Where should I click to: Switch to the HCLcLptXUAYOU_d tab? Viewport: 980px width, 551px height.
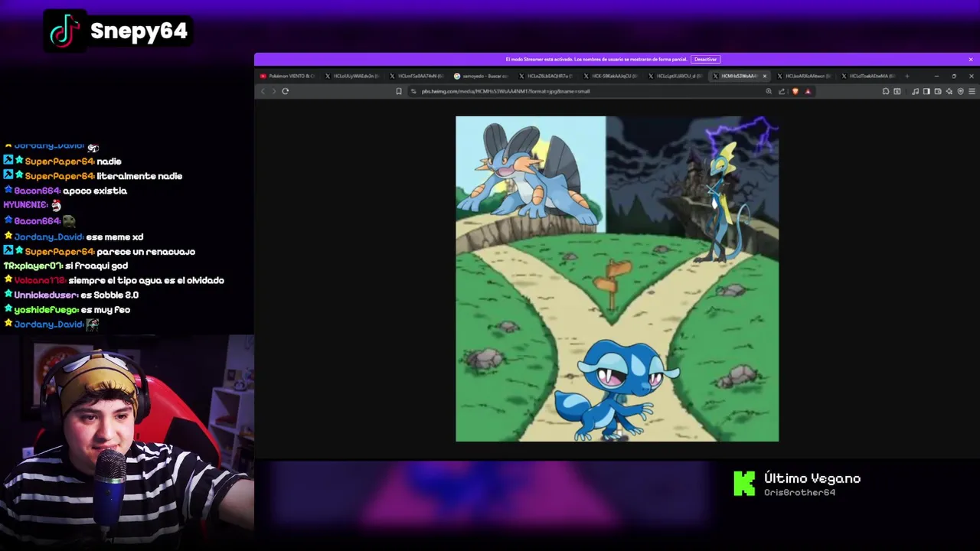(675, 76)
